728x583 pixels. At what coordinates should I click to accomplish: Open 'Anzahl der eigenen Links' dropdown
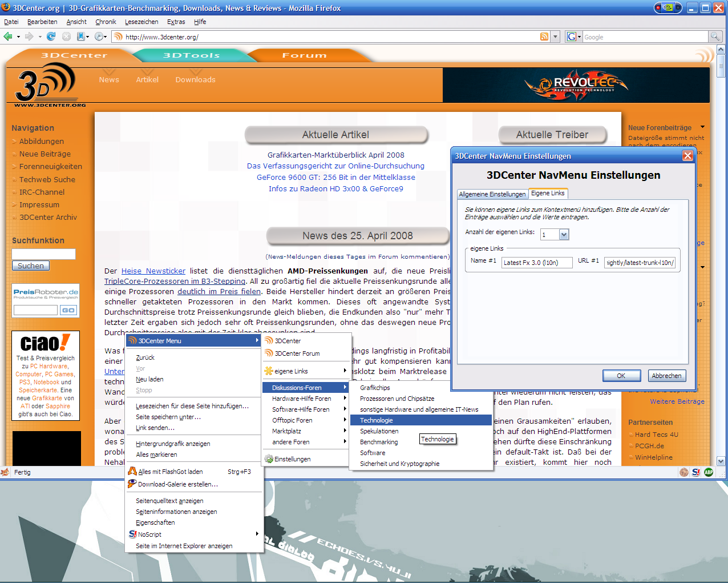pyautogui.click(x=564, y=235)
